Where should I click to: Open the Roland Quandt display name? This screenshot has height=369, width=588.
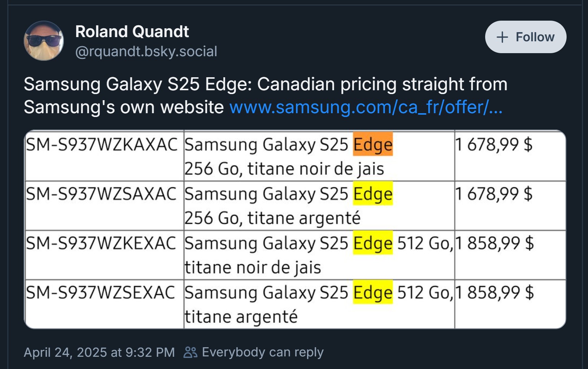132,32
